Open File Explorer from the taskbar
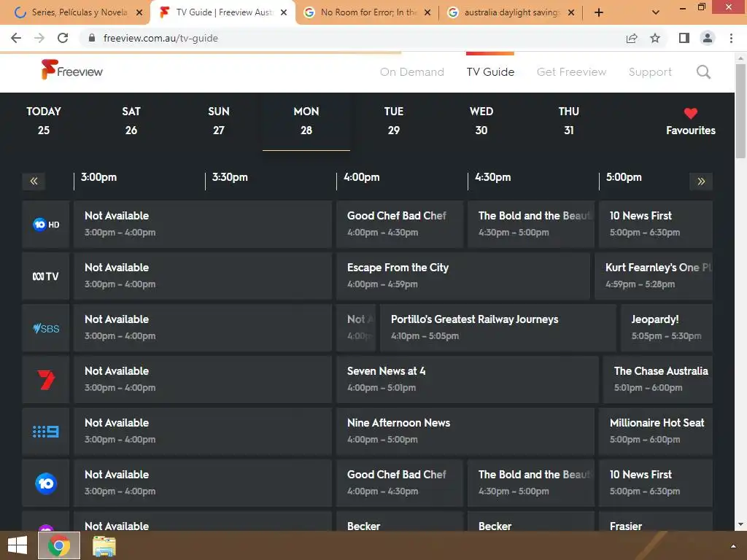Screen dimensions: 747x560 (x=104, y=545)
